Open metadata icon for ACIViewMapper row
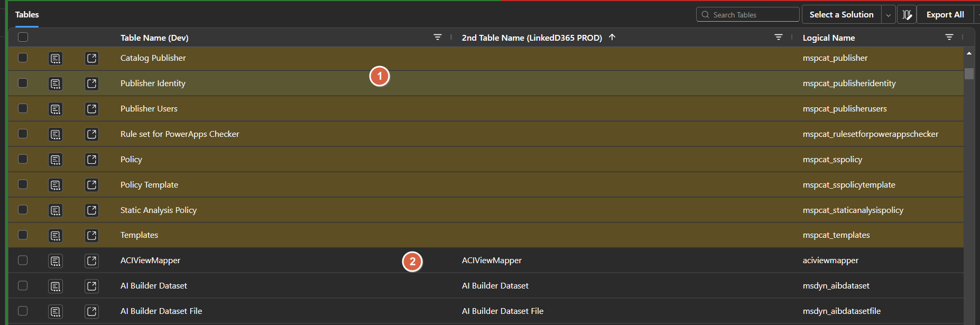Screen dimensions: 980x325 [56, 261]
